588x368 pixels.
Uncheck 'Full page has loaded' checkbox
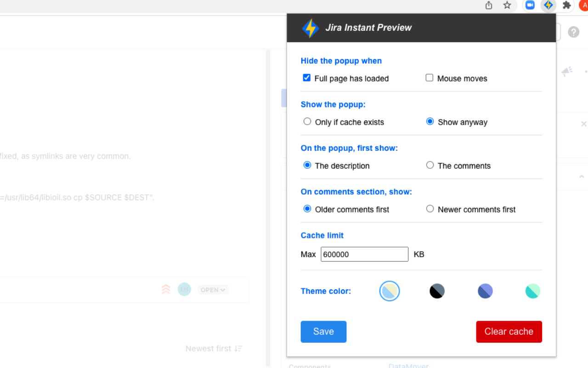tap(307, 78)
